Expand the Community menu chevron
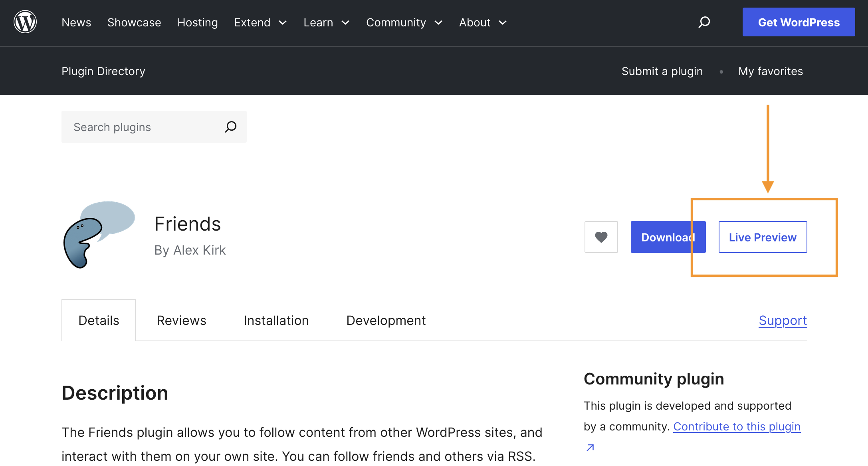This screenshot has height=466, width=868. point(438,23)
